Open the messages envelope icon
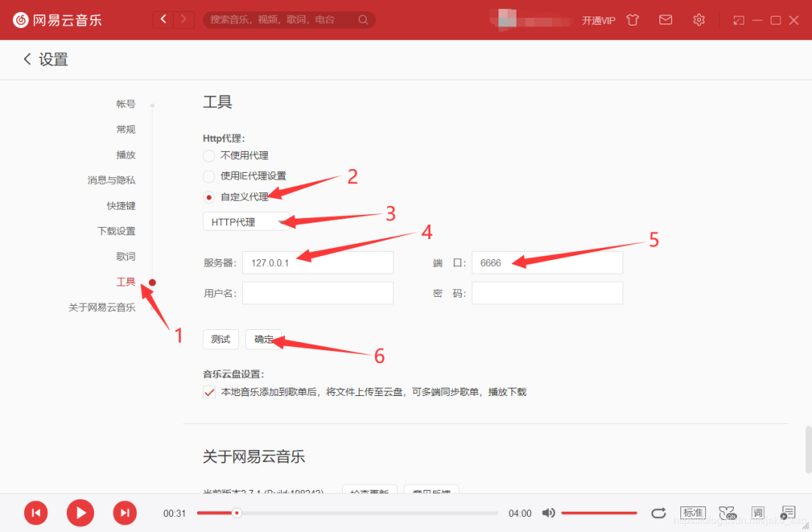Image resolution: width=812 pixels, height=532 pixels. (665, 20)
